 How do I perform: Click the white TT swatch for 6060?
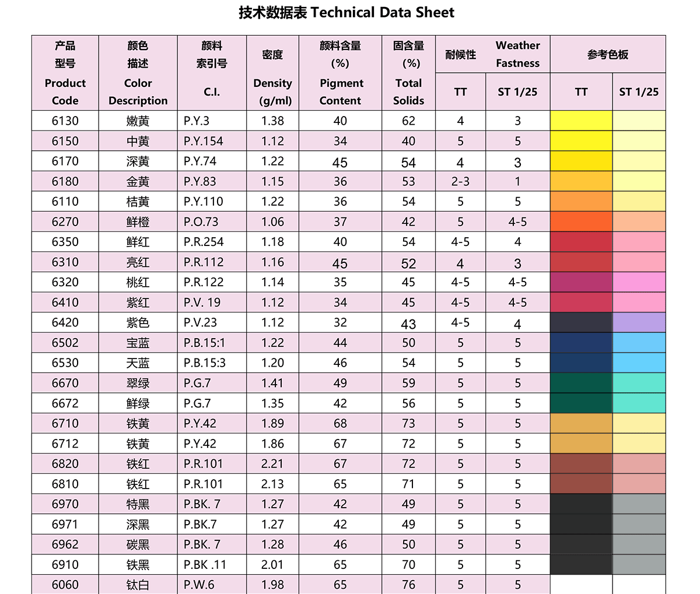coord(581,584)
